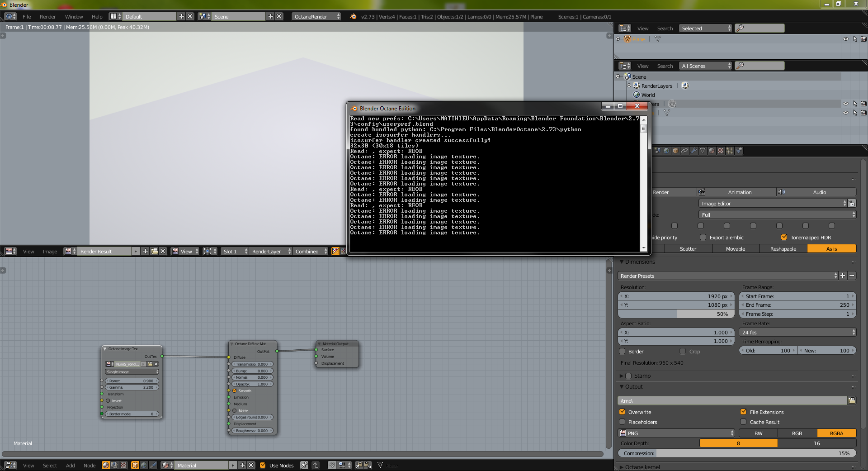Open image file folder icon in image editor
Screen dimensions: 868x471
click(x=154, y=252)
